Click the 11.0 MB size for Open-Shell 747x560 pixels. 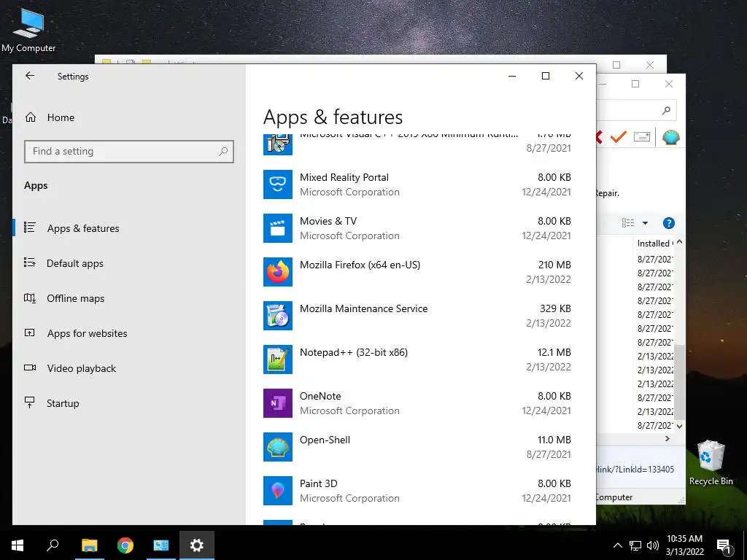point(554,440)
